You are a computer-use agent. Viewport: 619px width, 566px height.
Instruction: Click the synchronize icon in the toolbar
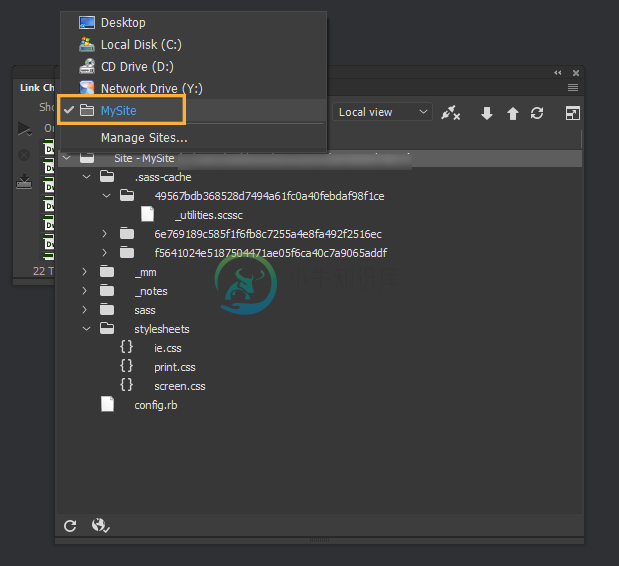click(537, 113)
